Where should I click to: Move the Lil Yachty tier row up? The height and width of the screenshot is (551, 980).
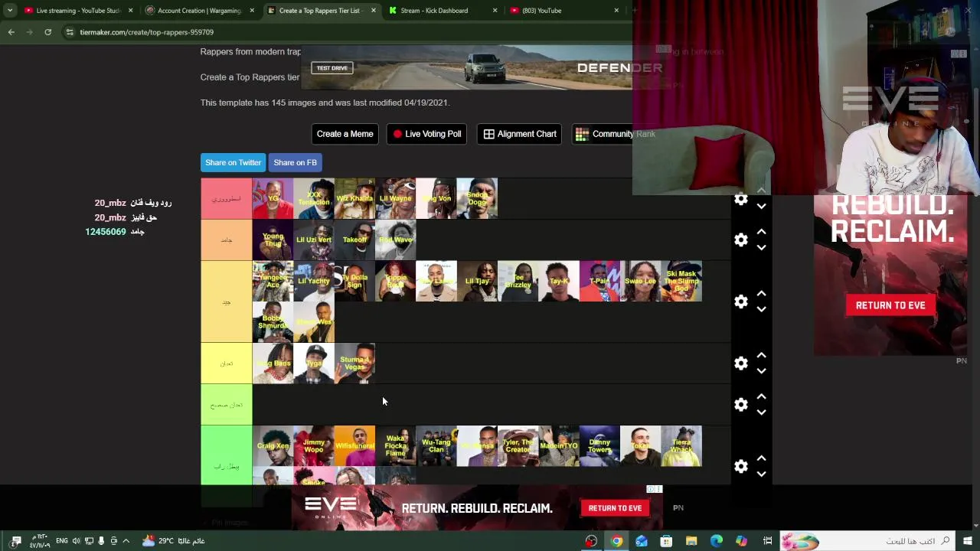point(761,294)
